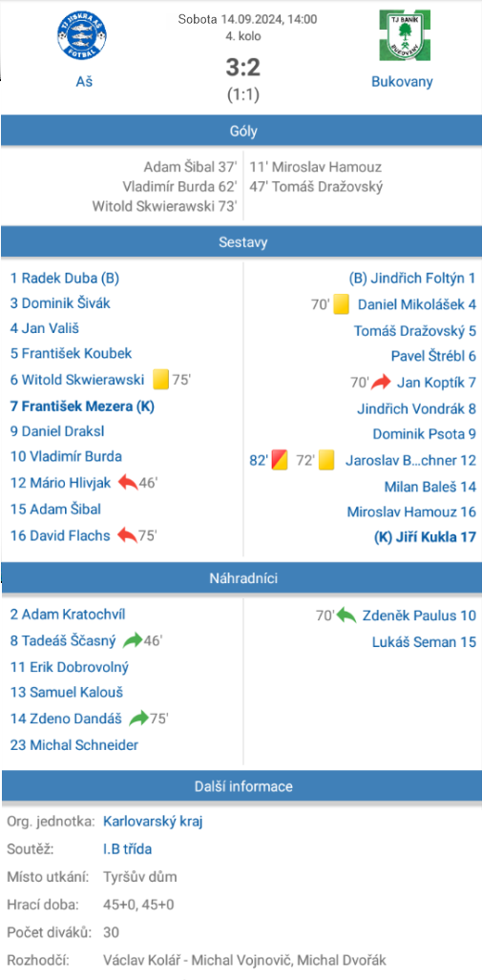Open the I.B třída competition link
The image size is (482, 980).
tap(127, 849)
